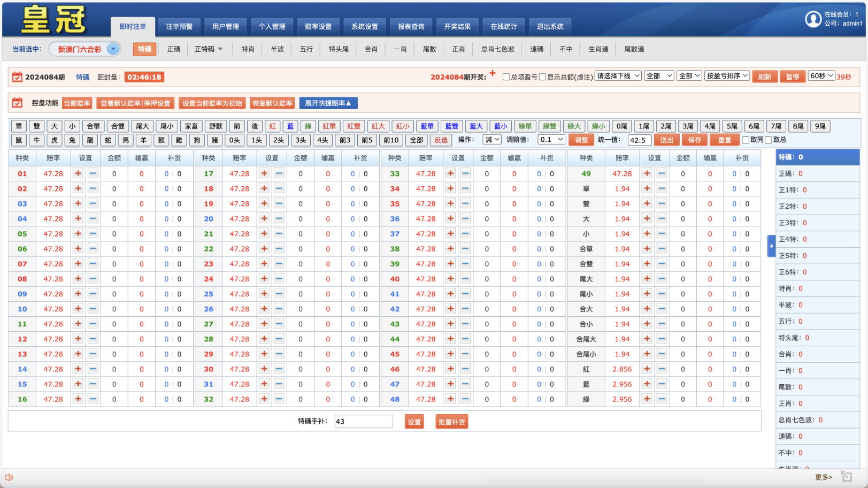Enable the 总项盈亏 checkbox
Screen dimensions: 868x488
pyautogui.click(x=506, y=77)
